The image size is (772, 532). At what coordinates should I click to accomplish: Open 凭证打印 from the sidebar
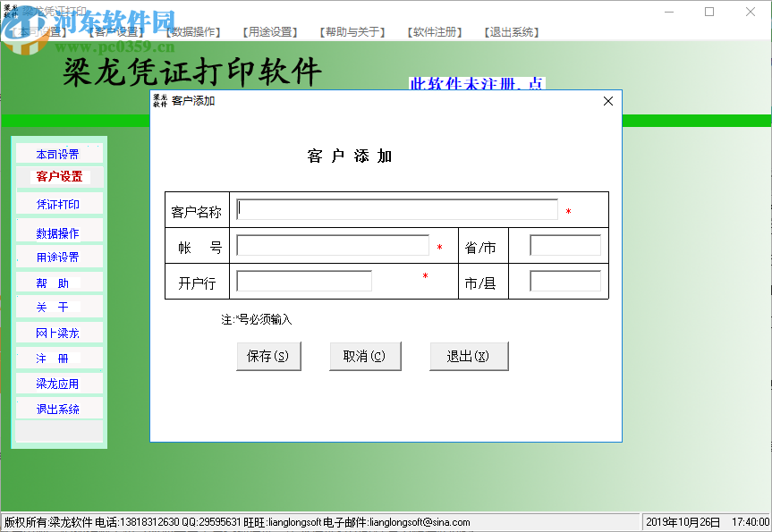(58, 204)
